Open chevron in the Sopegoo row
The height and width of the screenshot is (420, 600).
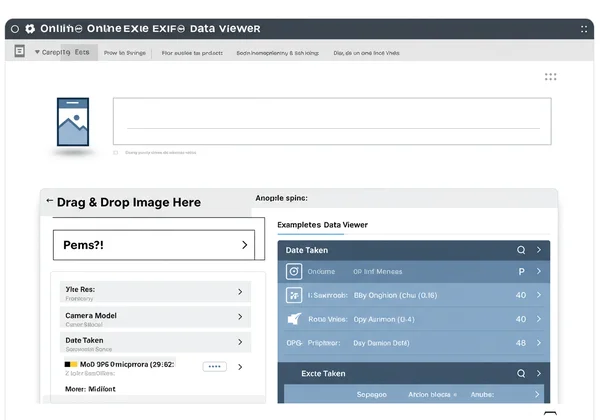click(x=537, y=394)
